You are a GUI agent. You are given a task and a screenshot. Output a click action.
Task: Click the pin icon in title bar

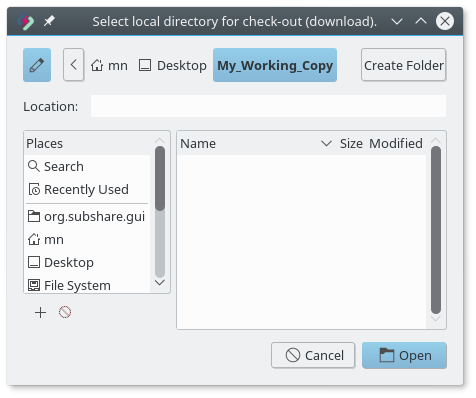[49, 21]
